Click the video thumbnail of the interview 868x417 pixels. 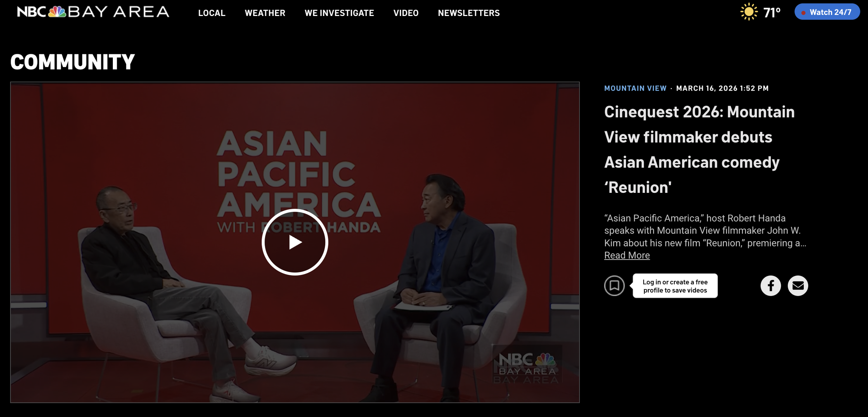295,242
